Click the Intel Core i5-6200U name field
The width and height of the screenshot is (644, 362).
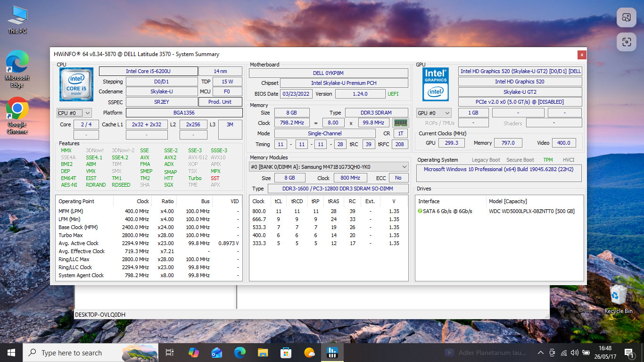(148, 71)
